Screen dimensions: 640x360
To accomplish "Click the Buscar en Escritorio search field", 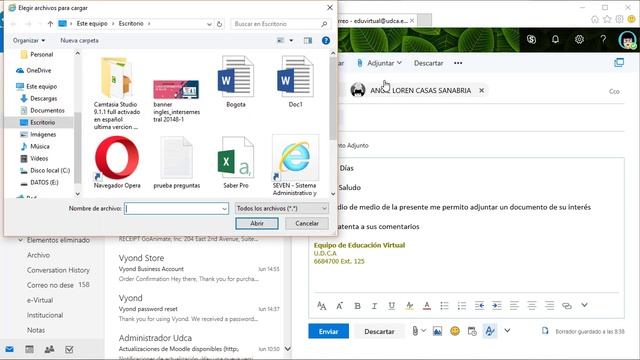I will [280, 24].
